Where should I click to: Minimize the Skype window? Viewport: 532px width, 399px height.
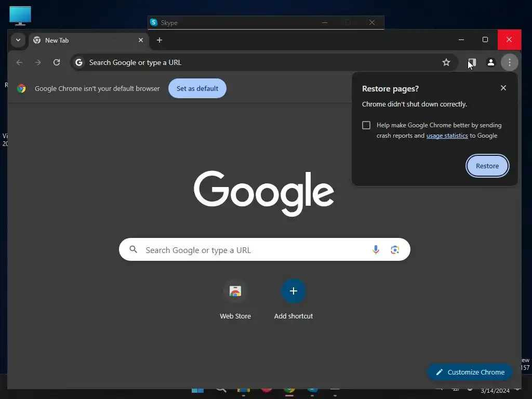pyautogui.click(x=325, y=22)
